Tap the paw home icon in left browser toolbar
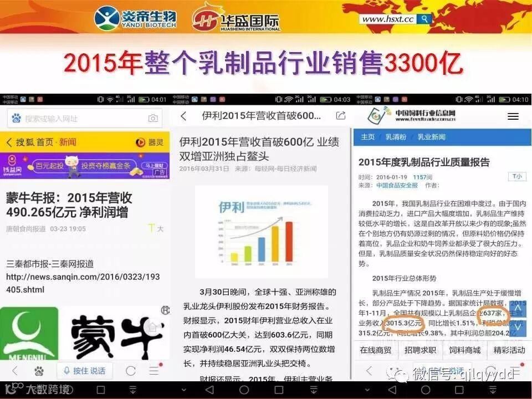Screen dimensions: 532x399 coord(39,371)
